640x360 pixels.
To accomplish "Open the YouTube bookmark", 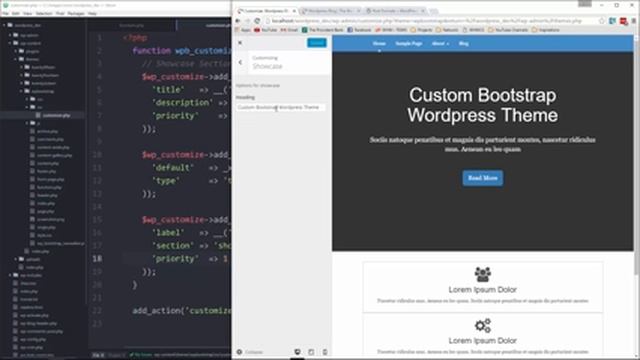I will pos(265,30).
